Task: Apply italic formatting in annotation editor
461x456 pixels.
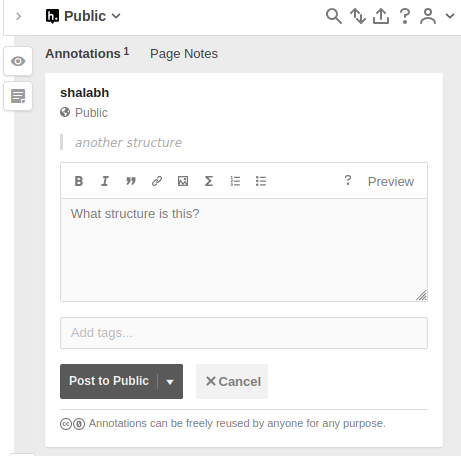Action: (105, 181)
